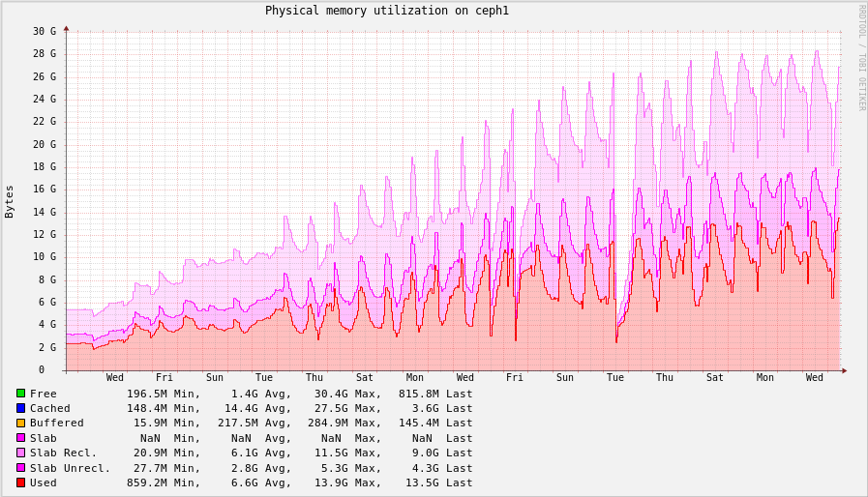
Task: Click the red arrow at the x-axis end
Action: point(844,370)
